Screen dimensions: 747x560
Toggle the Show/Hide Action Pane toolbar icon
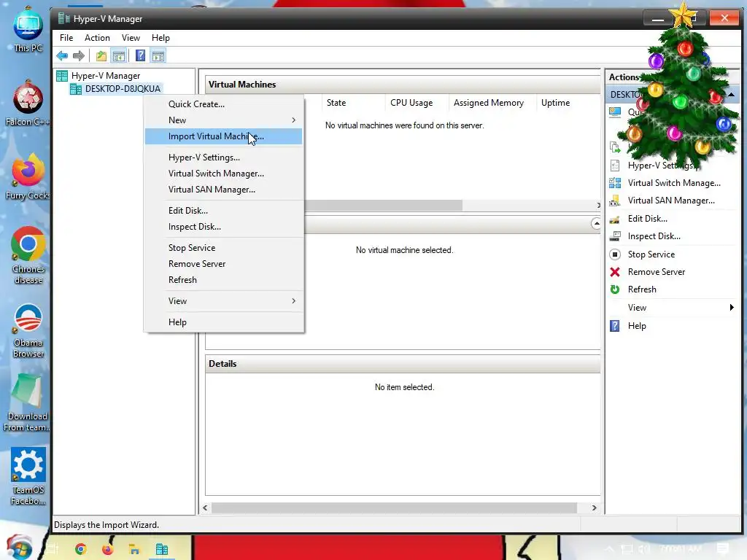[x=158, y=56]
